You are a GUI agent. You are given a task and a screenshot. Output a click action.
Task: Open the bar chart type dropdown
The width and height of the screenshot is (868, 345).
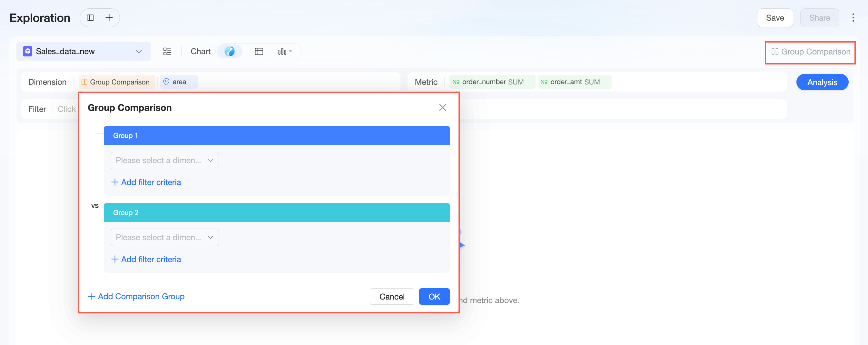(x=285, y=51)
